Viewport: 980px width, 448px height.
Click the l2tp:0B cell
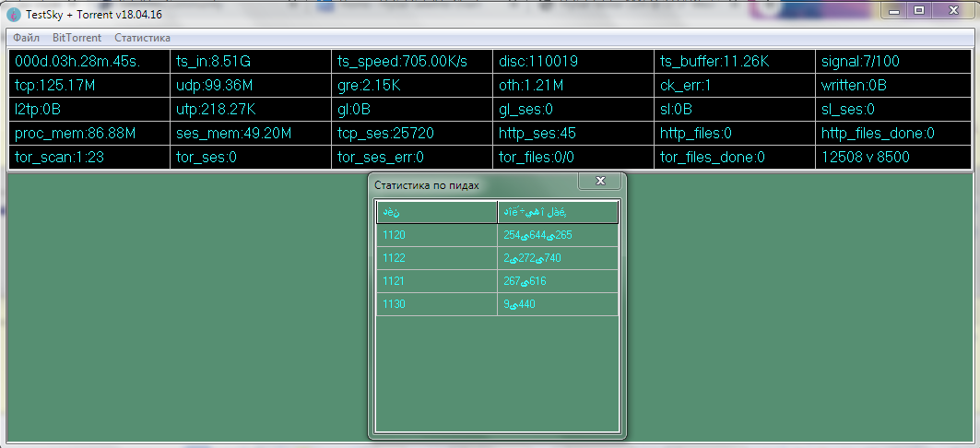pos(89,110)
